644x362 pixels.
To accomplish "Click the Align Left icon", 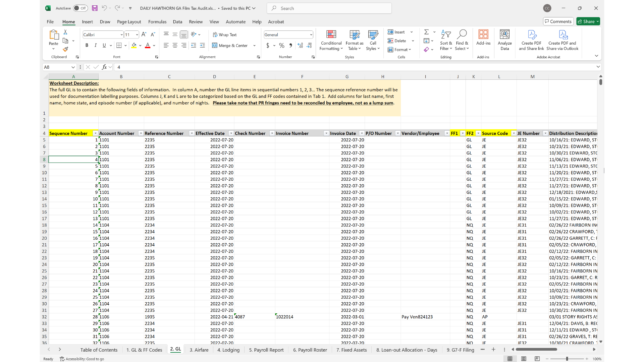I will tap(166, 45).
